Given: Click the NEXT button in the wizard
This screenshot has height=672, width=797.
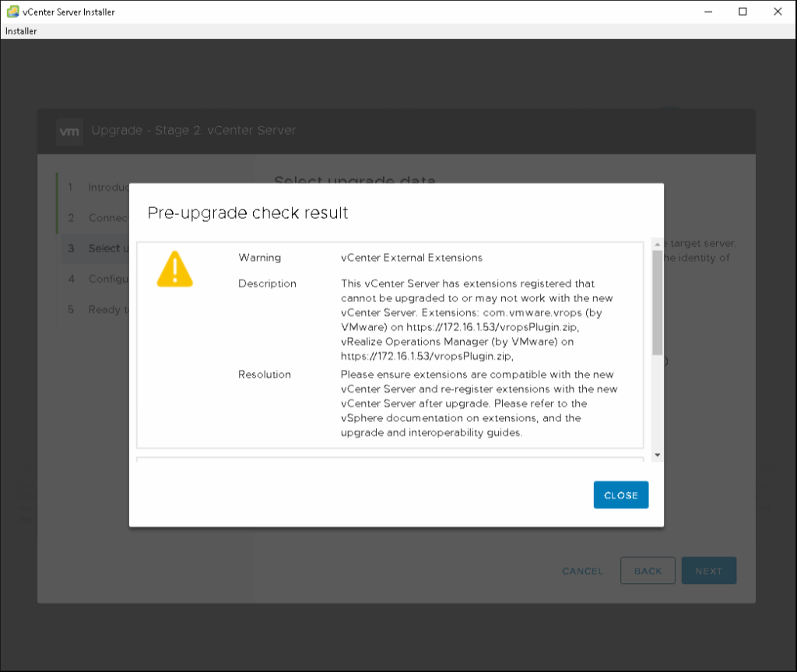Looking at the screenshot, I should coord(708,571).
